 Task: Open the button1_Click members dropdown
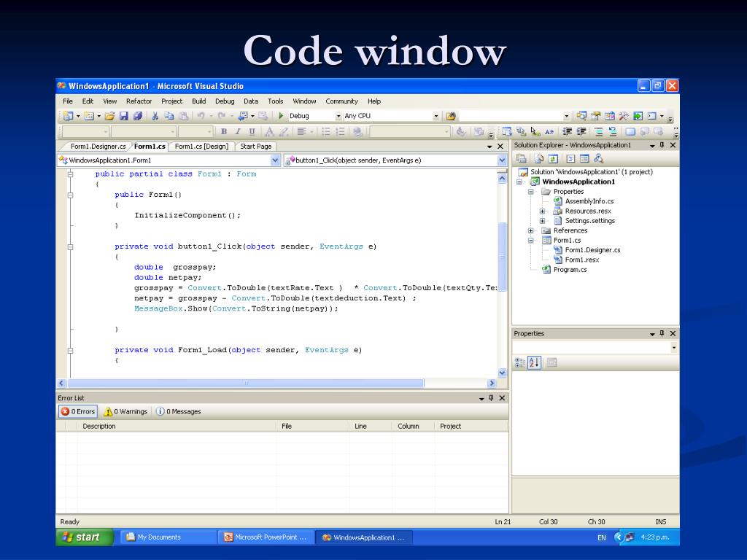click(502, 160)
